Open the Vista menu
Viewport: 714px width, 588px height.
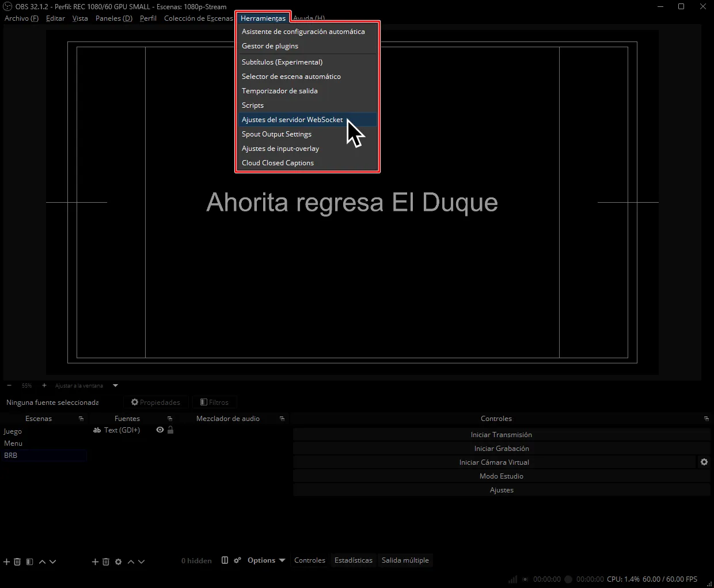80,18
